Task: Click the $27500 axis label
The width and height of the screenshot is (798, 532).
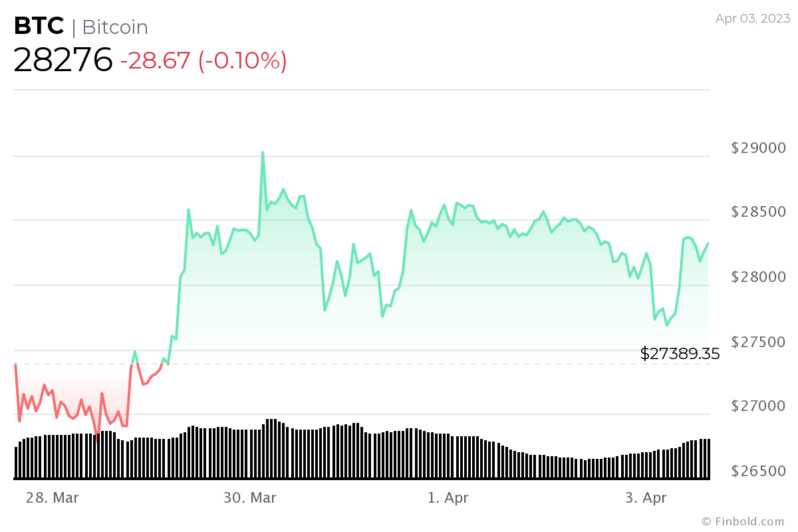Action: pyautogui.click(x=757, y=342)
